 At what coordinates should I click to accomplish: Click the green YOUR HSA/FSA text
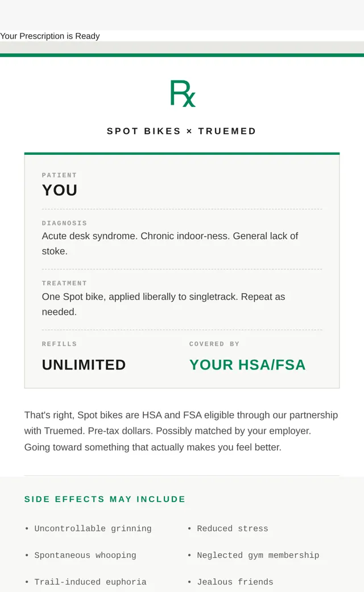(247, 365)
